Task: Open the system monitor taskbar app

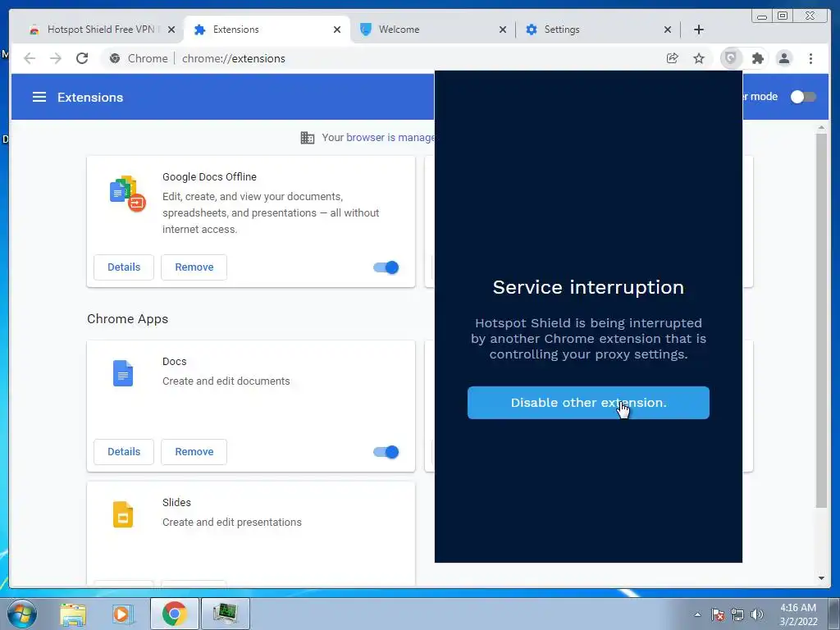Action: pos(225,614)
